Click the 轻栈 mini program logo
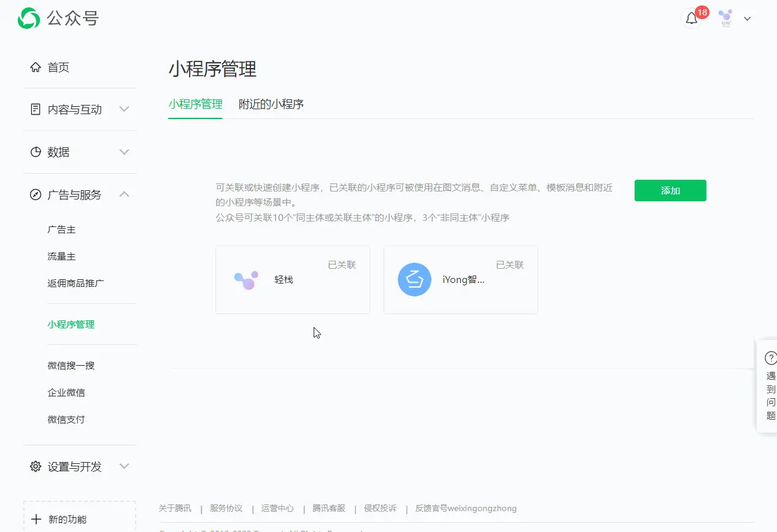The height and width of the screenshot is (532, 777). point(246,279)
